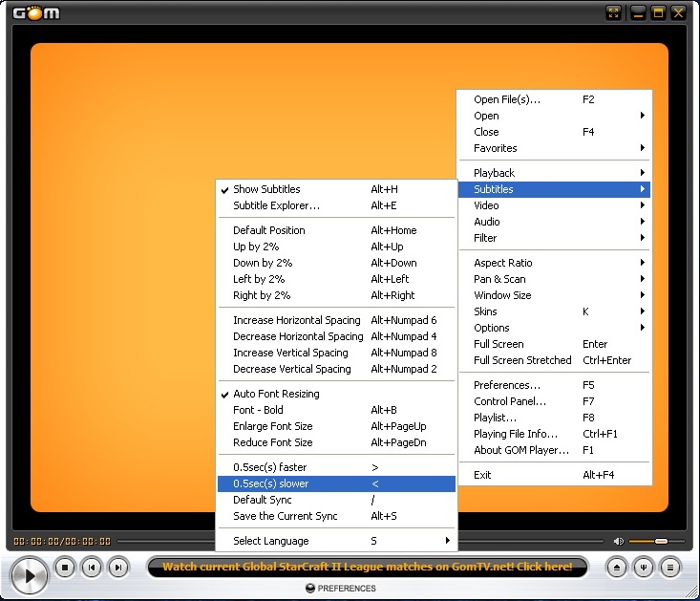This screenshot has height=601, width=700.
Task: Open Preferences... from context menu
Action: tap(554, 385)
